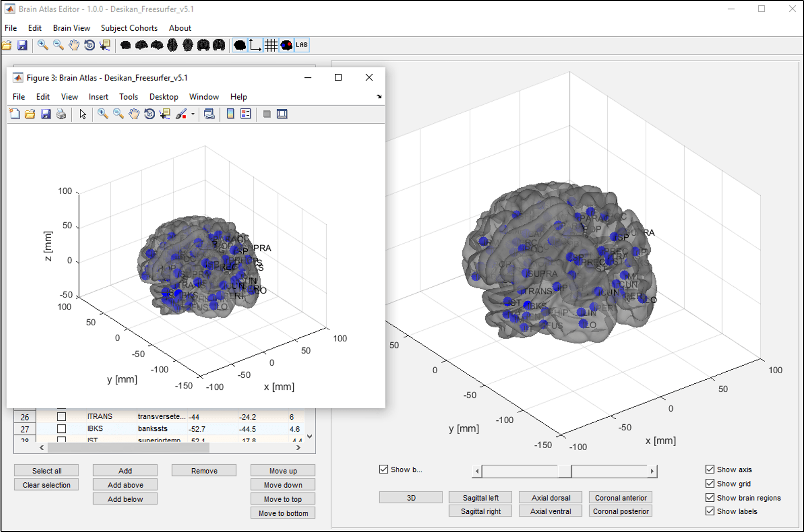
Task: Uncheck the Show brain regions checkbox
Action: point(710,498)
